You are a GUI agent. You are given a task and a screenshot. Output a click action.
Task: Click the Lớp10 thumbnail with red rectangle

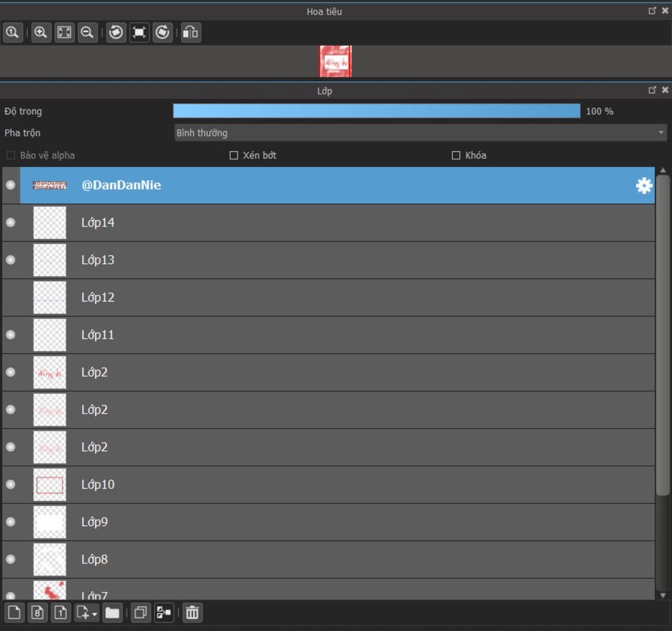[x=50, y=485]
